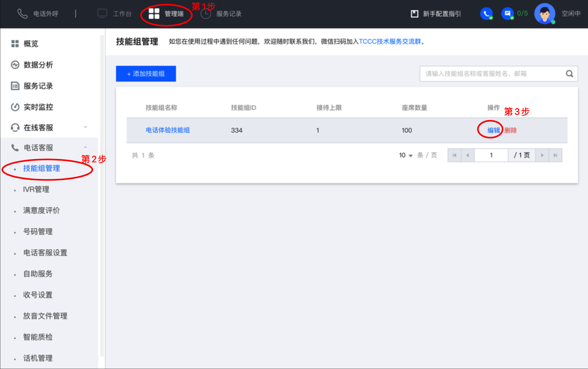Open the 管理端 grid icon
The height and width of the screenshot is (369, 588).
pyautogui.click(x=154, y=14)
